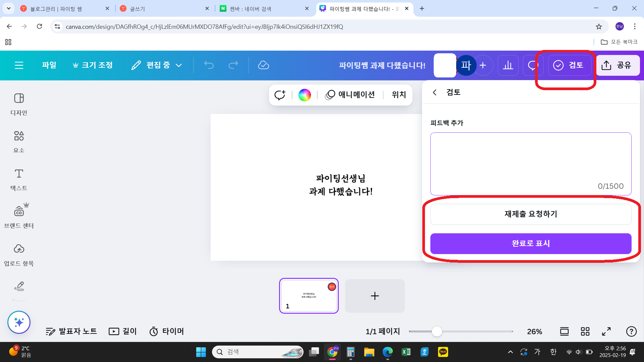Open 애니메이션 animation options

[350, 95]
